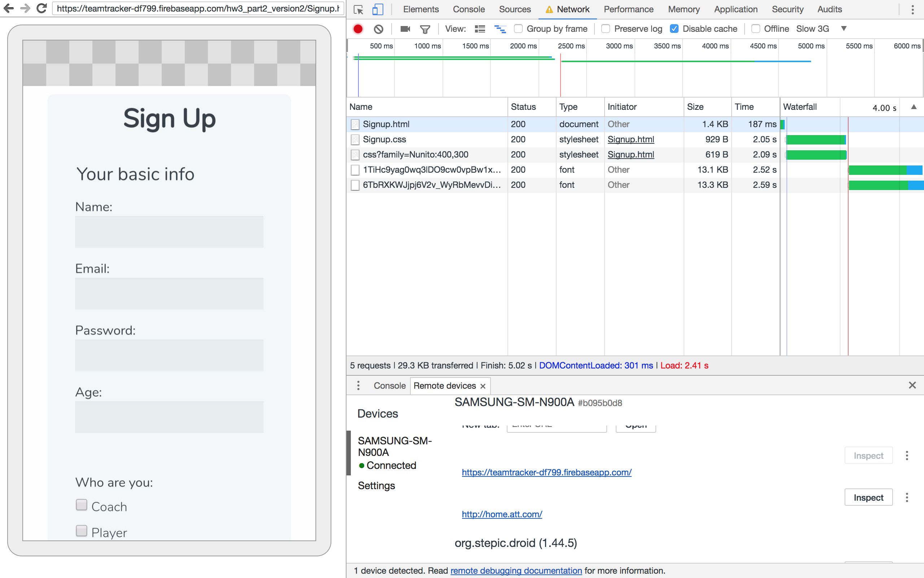Click the capture screenshots camera icon
Screen dimensions: 924x578
pyautogui.click(x=405, y=29)
